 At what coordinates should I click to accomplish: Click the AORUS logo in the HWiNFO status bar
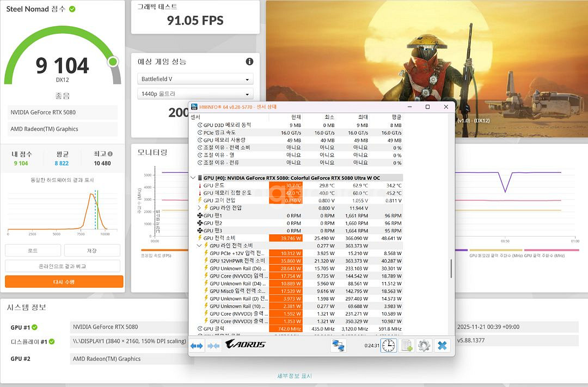[x=246, y=345]
